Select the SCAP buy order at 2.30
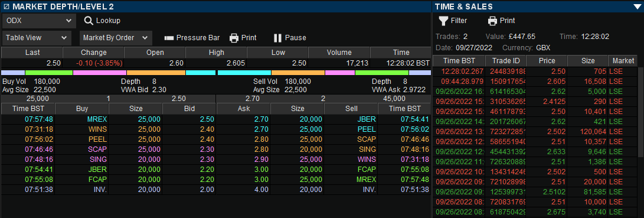The image size is (644, 218). (x=108, y=149)
